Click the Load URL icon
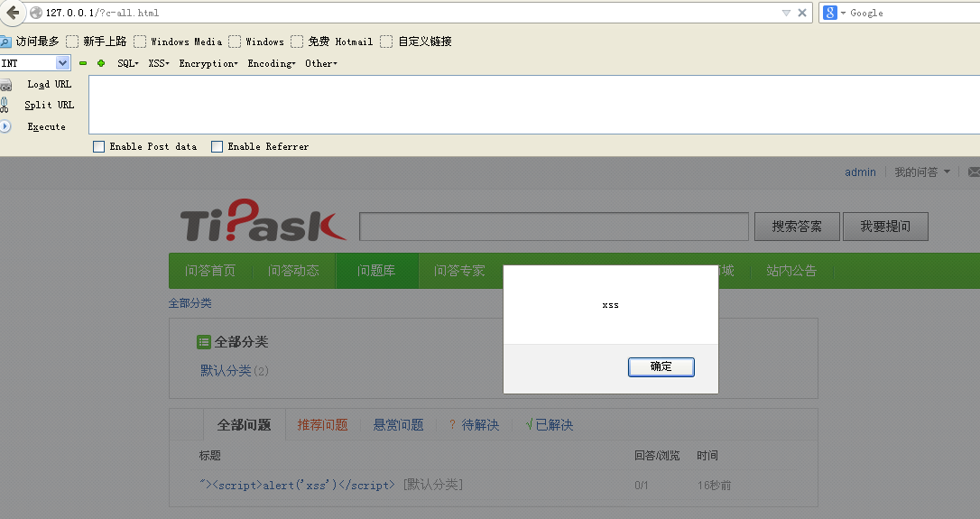 click(x=5, y=85)
